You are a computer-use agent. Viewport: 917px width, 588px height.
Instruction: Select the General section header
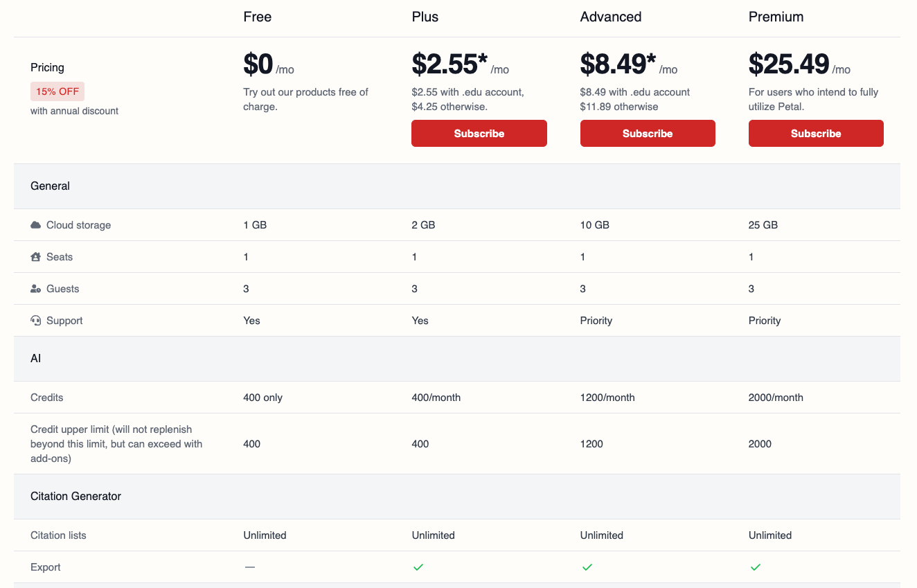coord(50,186)
